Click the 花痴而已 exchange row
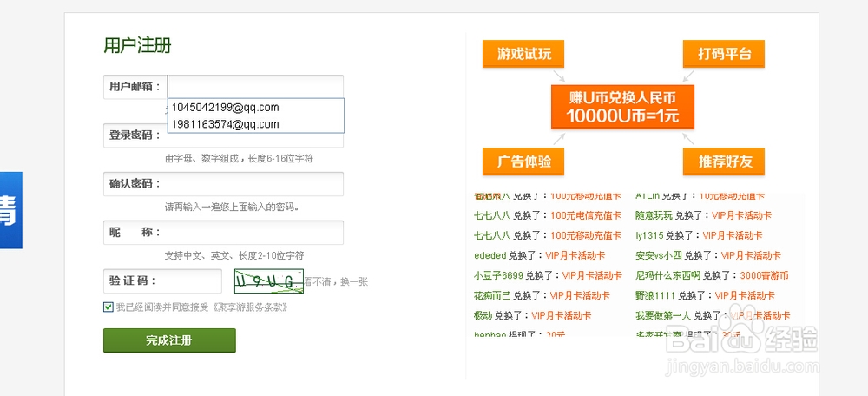The width and height of the screenshot is (868, 396). point(542,295)
